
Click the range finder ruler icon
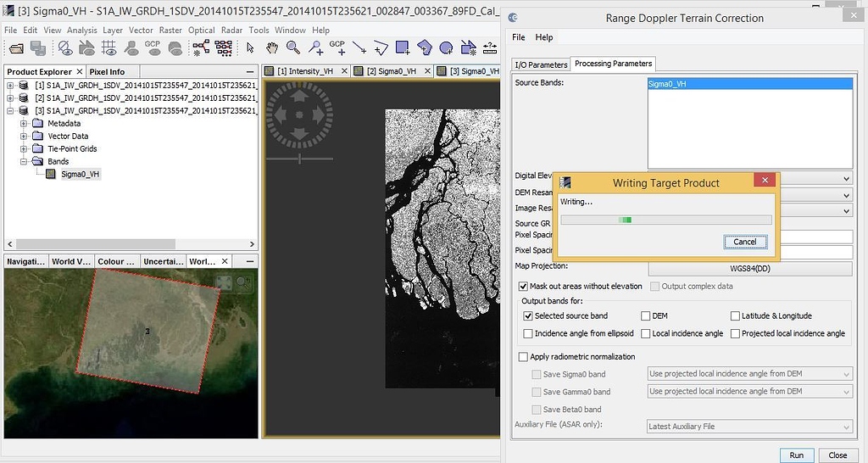click(490, 48)
